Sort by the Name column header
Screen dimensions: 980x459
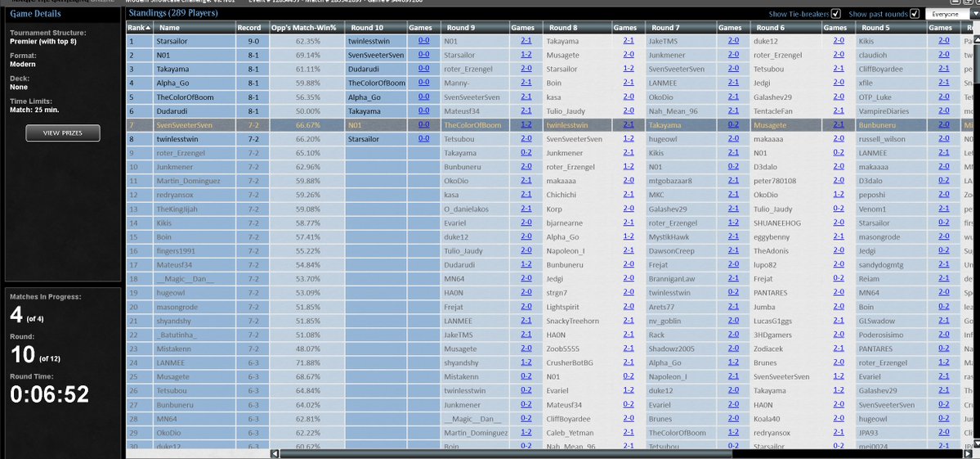pyautogui.click(x=195, y=28)
